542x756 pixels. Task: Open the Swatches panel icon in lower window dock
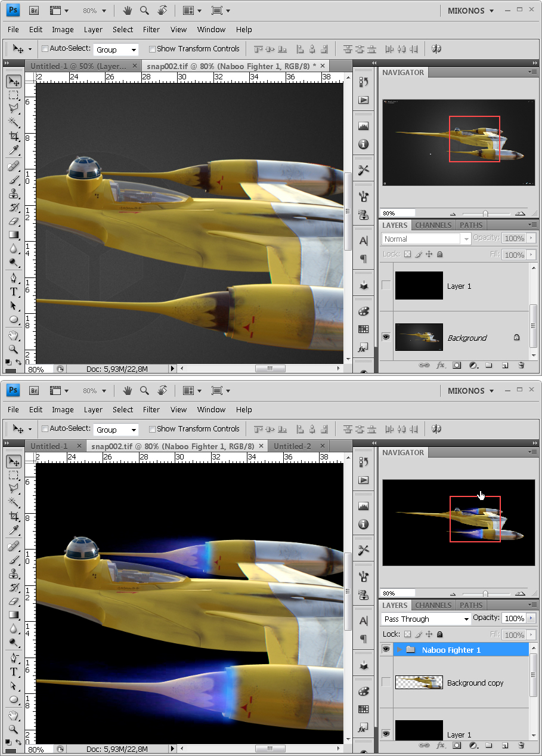[x=364, y=709]
